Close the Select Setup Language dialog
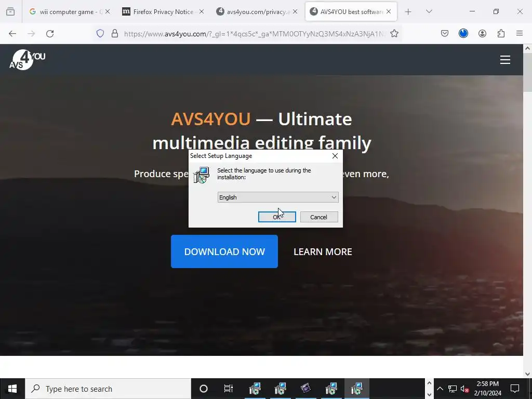Screen dimensions: 532x399 pyautogui.click(x=335, y=156)
